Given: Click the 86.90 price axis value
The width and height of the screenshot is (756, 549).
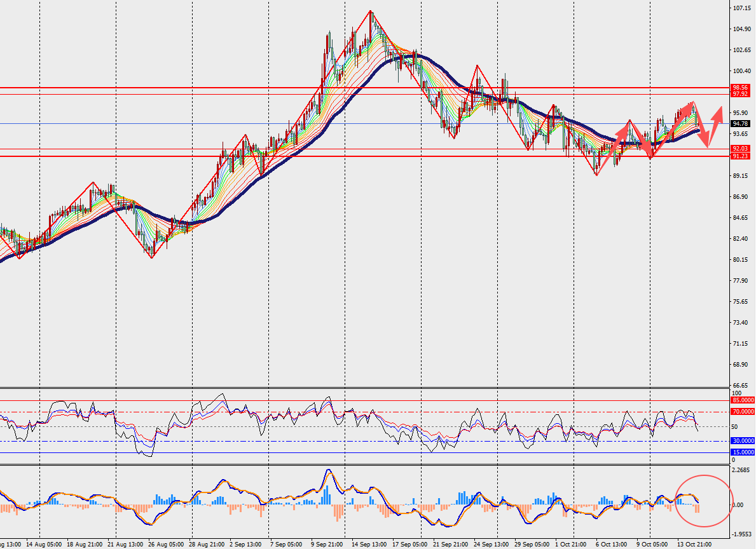Looking at the screenshot, I should (x=741, y=196).
